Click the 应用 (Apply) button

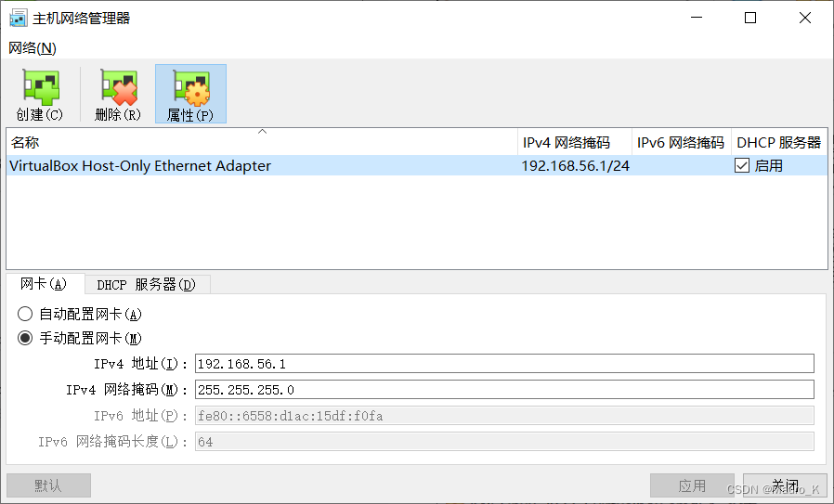(x=692, y=485)
